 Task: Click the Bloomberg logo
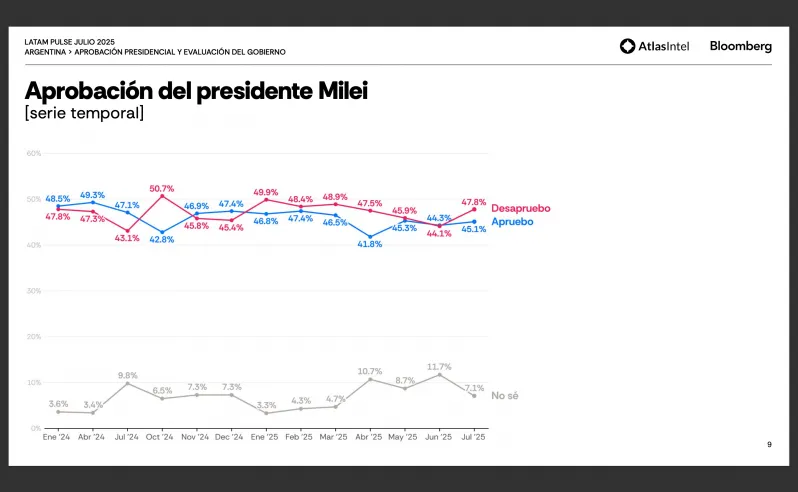coord(740,46)
